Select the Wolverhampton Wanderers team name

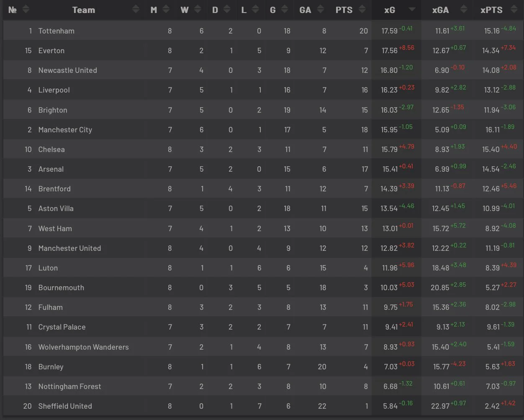[83, 347]
